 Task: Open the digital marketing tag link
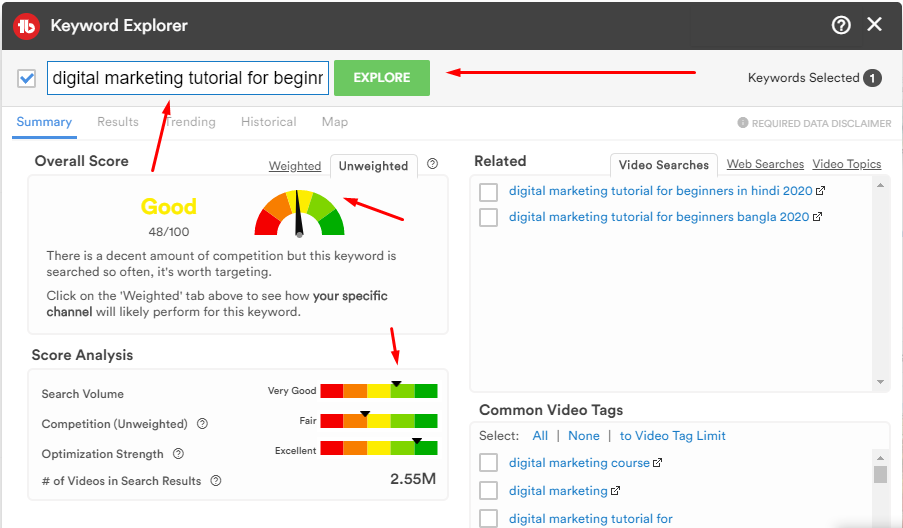coord(558,491)
